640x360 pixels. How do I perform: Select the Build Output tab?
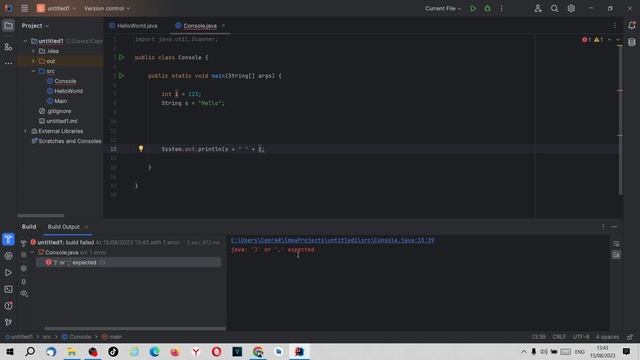tap(64, 227)
